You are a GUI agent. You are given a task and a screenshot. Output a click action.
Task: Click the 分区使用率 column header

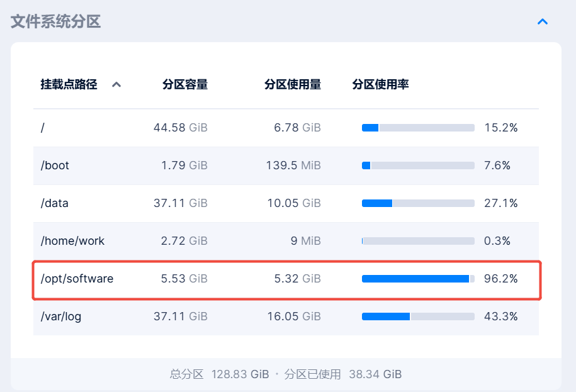[380, 84]
